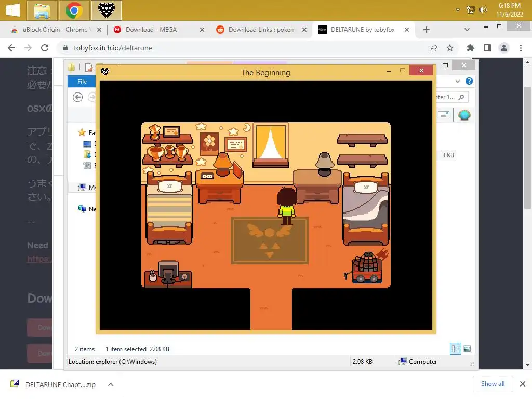Switch to Chrome in the taskbar
This screenshot has width=532, height=399.
coord(74,10)
